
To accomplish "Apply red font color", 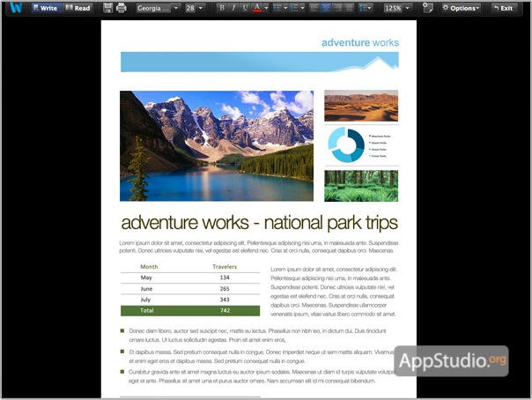I will 257,8.
